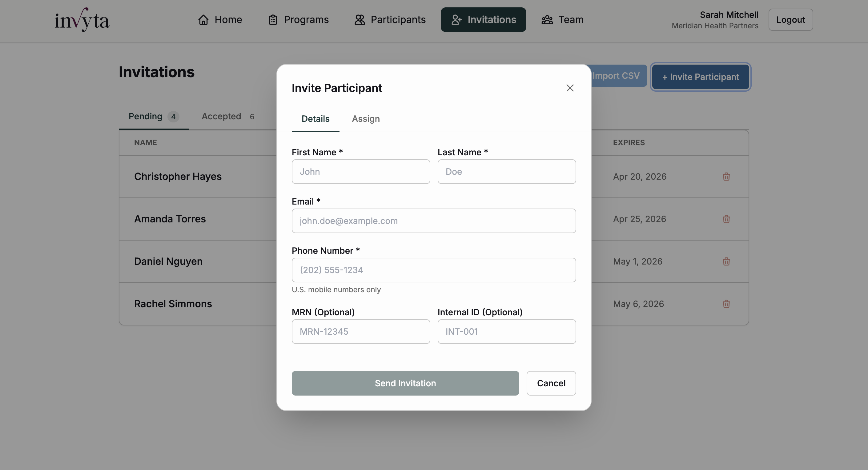868x470 pixels.
Task: Click Rachel Simmons name
Action: coord(173,304)
